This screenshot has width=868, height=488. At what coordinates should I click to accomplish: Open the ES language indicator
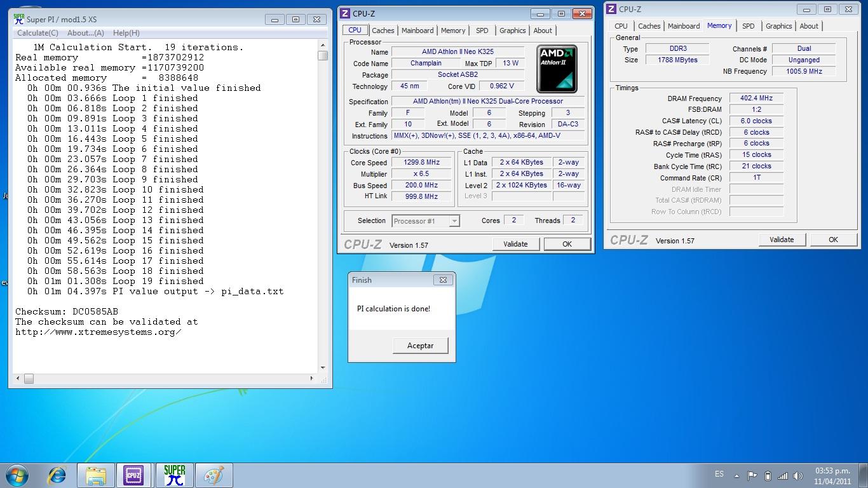click(x=719, y=474)
